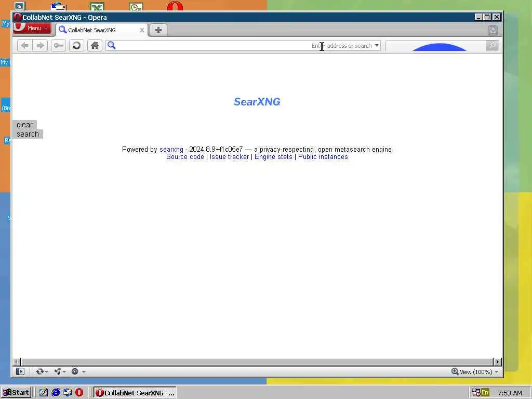Click the clear button on the page
This screenshot has width=532, height=399.
click(24, 125)
